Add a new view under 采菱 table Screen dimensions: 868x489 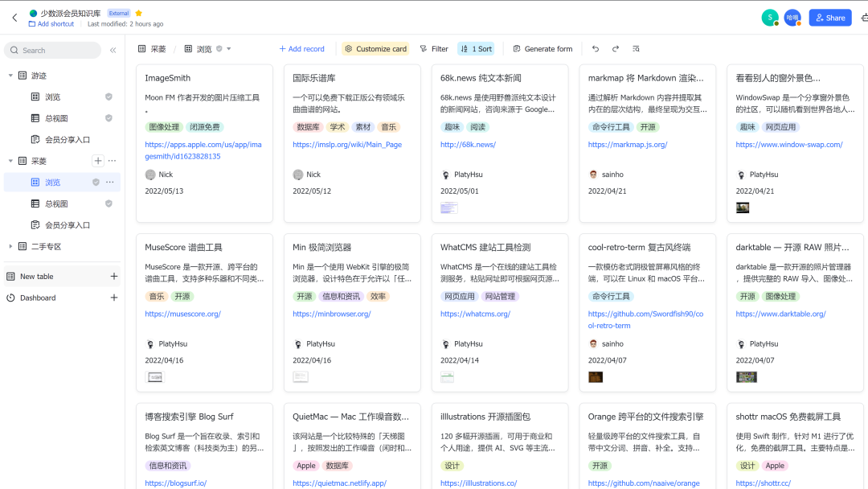click(x=97, y=161)
